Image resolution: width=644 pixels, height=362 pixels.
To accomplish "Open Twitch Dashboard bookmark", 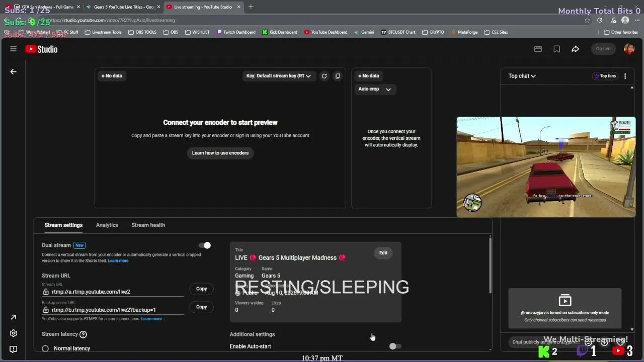I will tap(236, 32).
